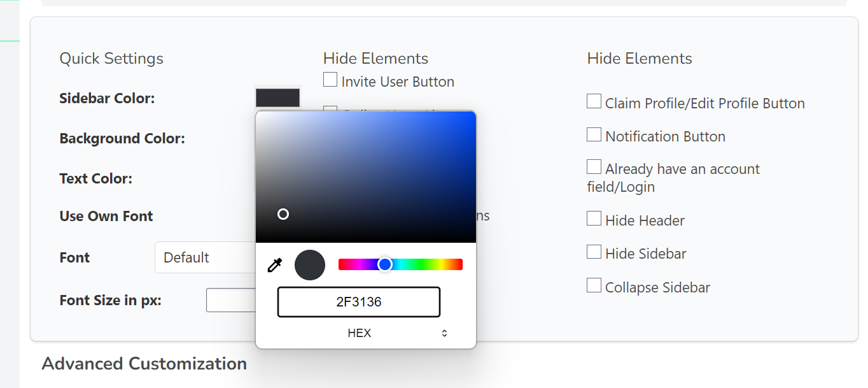Click the Sidebar Color swatch
868x388 pixels.
[277, 97]
